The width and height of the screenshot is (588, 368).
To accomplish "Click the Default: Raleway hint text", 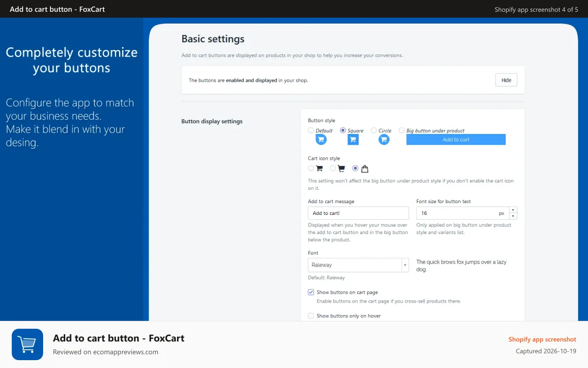I will [326, 278].
